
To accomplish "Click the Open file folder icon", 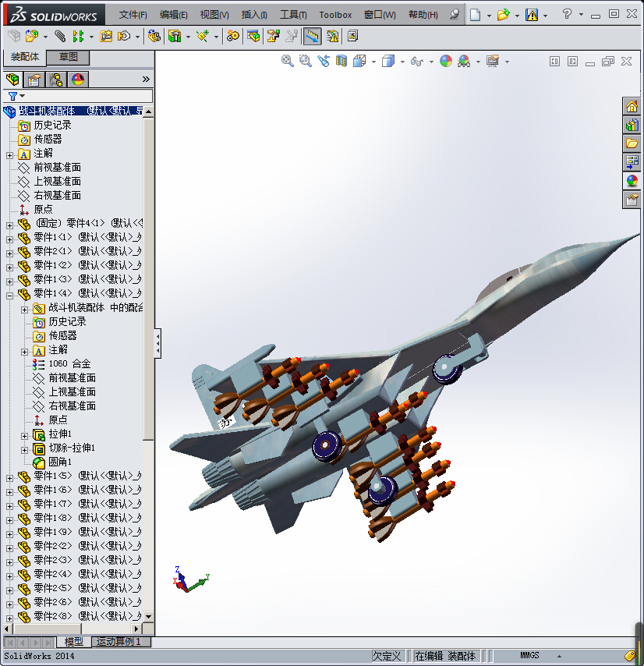I will tap(503, 15).
